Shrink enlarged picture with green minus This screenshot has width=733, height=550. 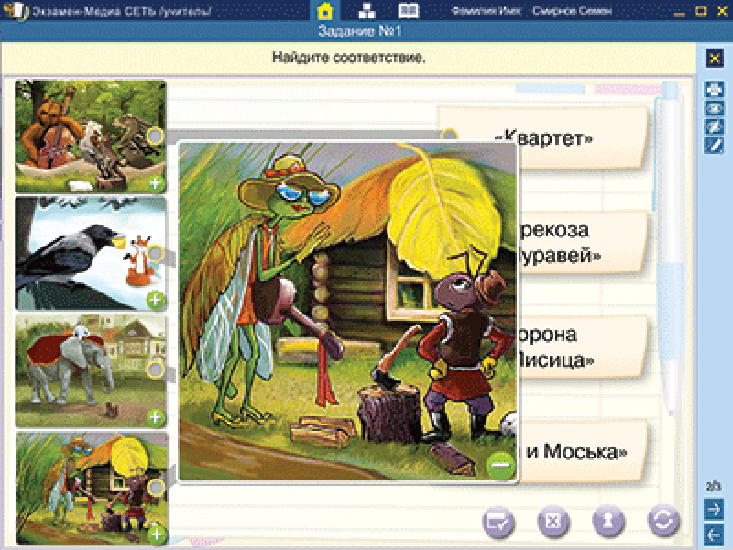(x=500, y=465)
